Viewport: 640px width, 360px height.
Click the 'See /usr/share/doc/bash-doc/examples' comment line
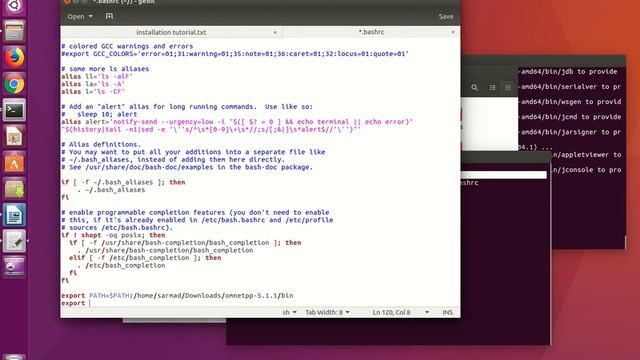(x=187, y=167)
